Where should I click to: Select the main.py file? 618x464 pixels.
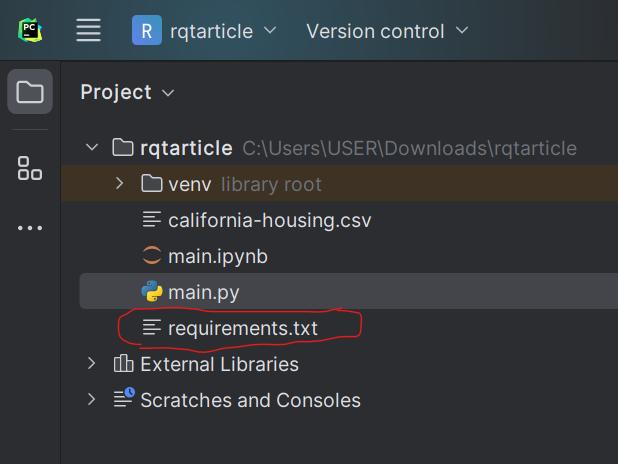point(203,292)
